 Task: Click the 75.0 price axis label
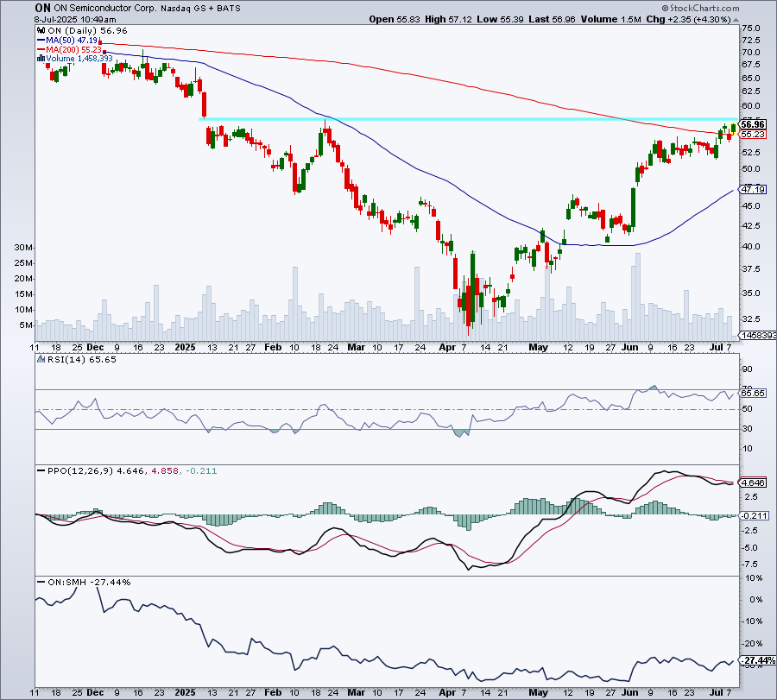tap(751, 28)
